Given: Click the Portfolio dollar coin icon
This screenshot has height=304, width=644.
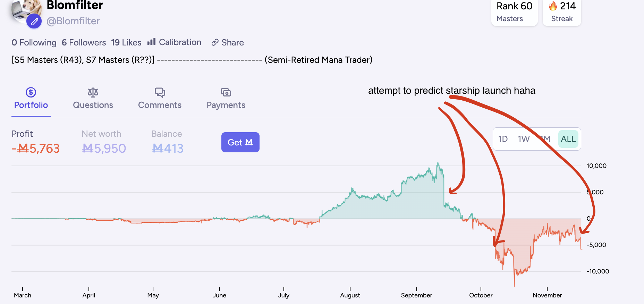Looking at the screenshot, I should point(31,92).
